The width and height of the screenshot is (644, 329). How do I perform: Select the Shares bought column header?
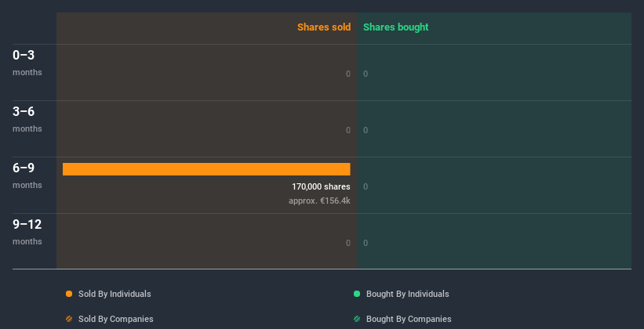pos(395,27)
